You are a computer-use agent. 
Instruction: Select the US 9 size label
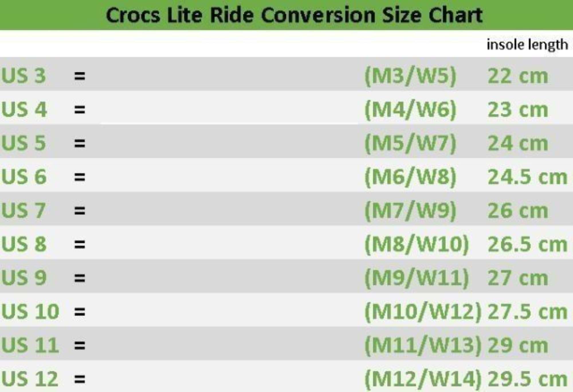tap(24, 278)
